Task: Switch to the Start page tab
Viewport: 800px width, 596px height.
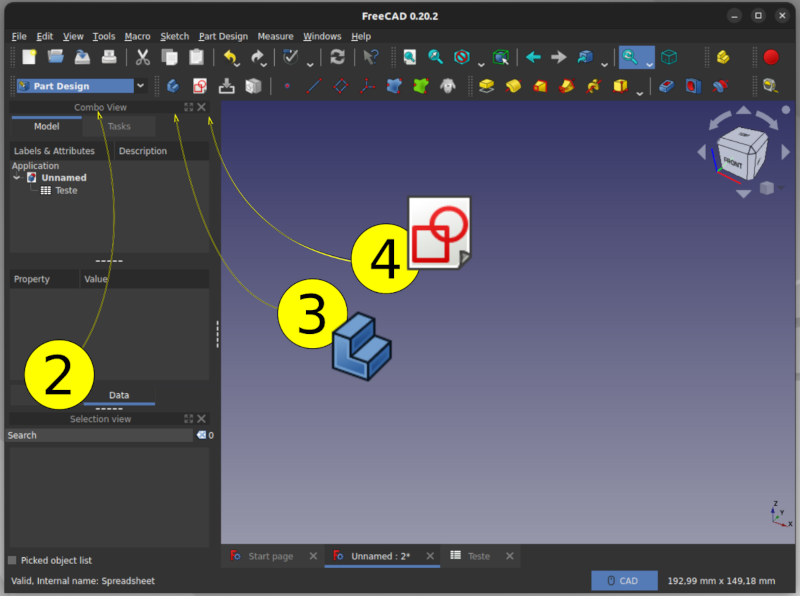Action: coord(270,556)
